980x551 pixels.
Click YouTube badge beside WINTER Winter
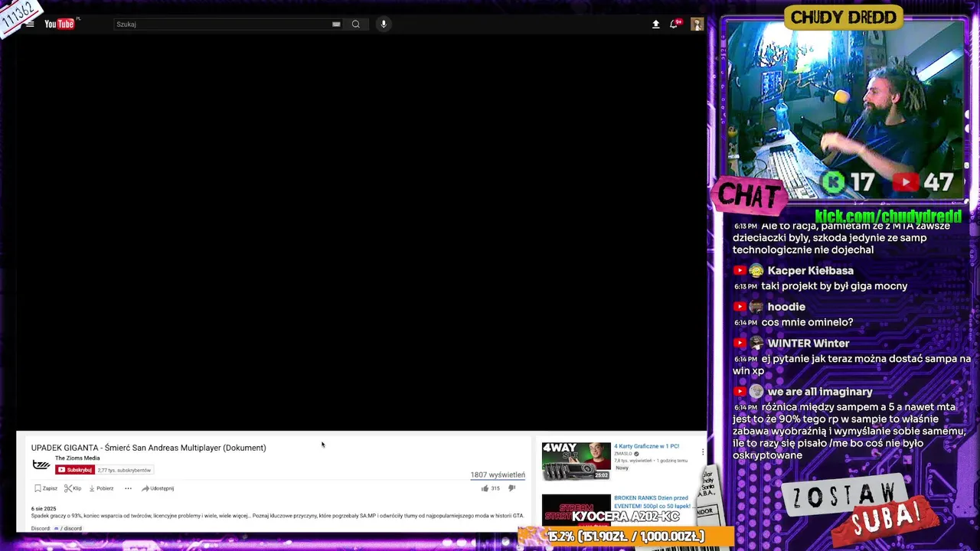tap(740, 343)
